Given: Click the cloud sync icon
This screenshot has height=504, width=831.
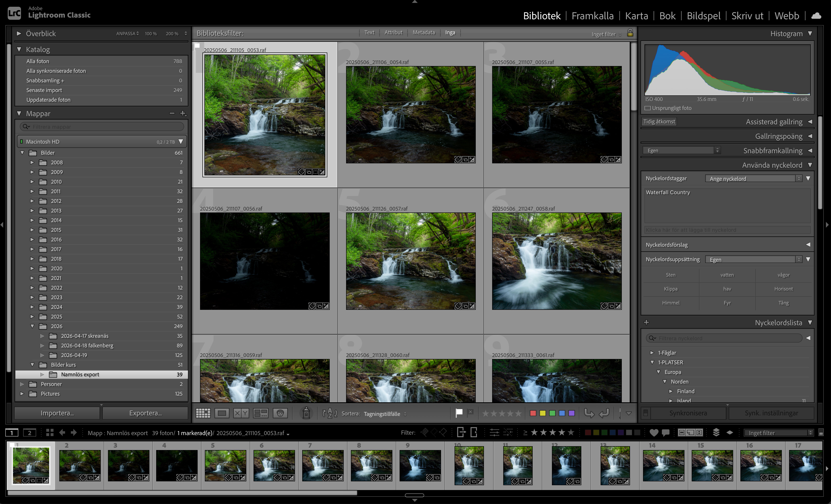Looking at the screenshot, I should [x=816, y=15].
